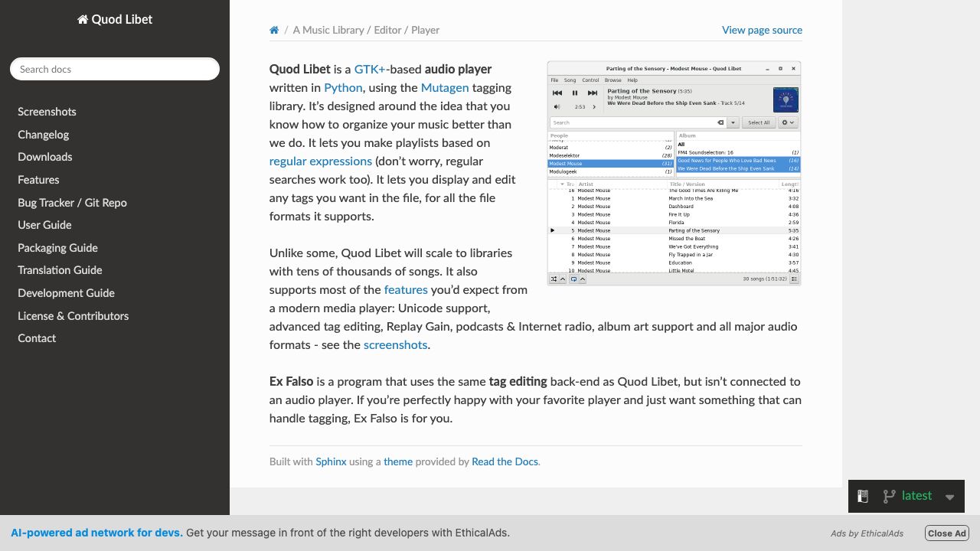Open the Ads by EthicalAds link

[867, 533]
